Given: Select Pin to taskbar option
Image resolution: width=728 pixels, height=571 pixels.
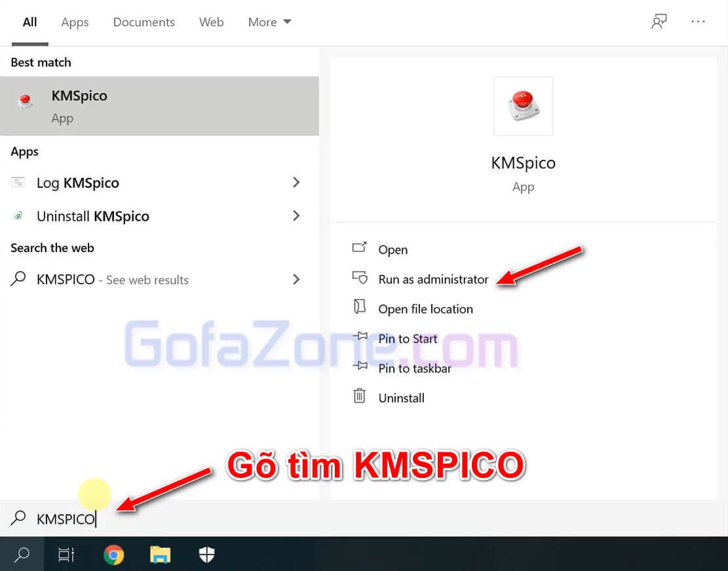Looking at the screenshot, I should tap(415, 368).
